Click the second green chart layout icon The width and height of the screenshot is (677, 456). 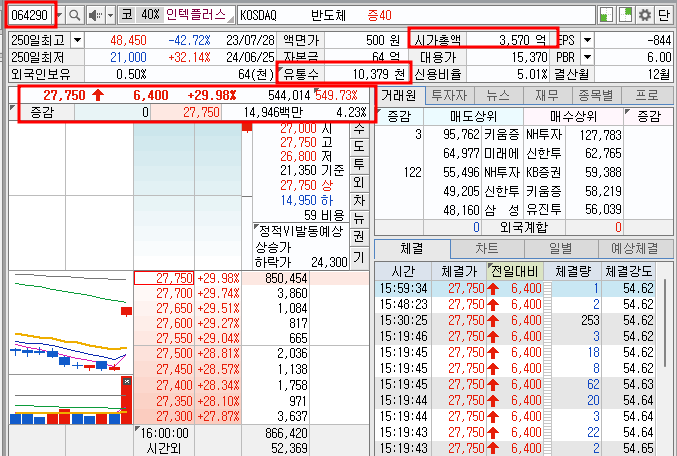pyautogui.click(x=626, y=15)
